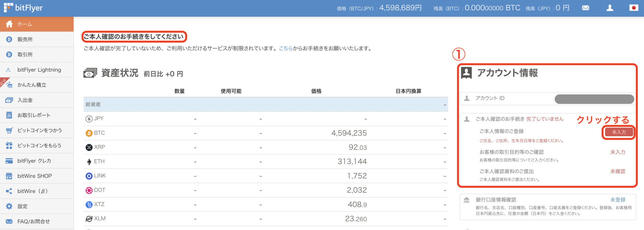Click the bitWire share icon

click(9, 191)
